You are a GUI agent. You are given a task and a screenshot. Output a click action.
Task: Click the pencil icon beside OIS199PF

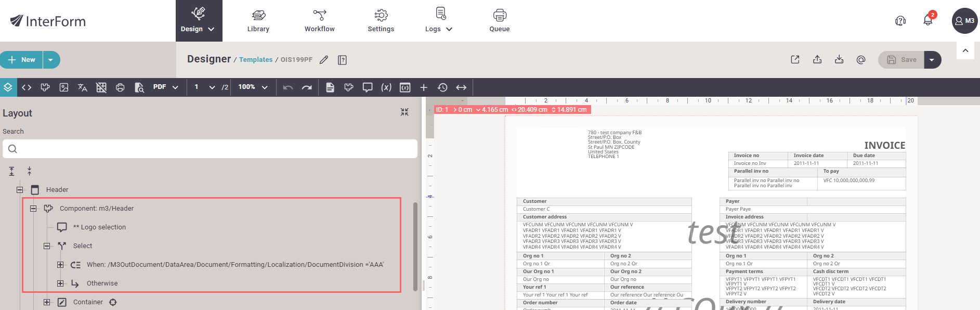click(324, 60)
